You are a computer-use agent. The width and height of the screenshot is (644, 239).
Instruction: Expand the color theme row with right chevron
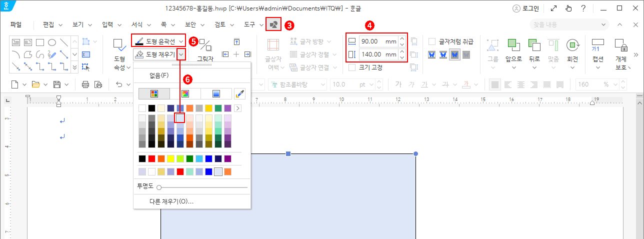pos(237,108)
